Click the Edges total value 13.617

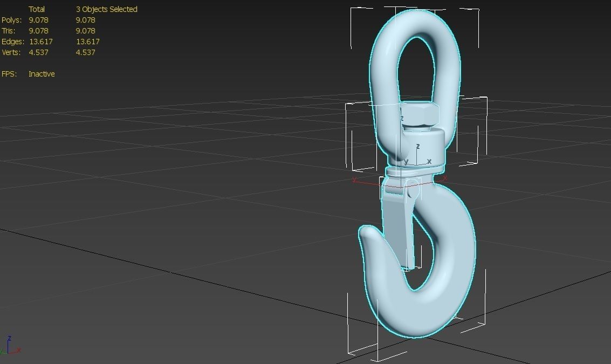(41, 42)
